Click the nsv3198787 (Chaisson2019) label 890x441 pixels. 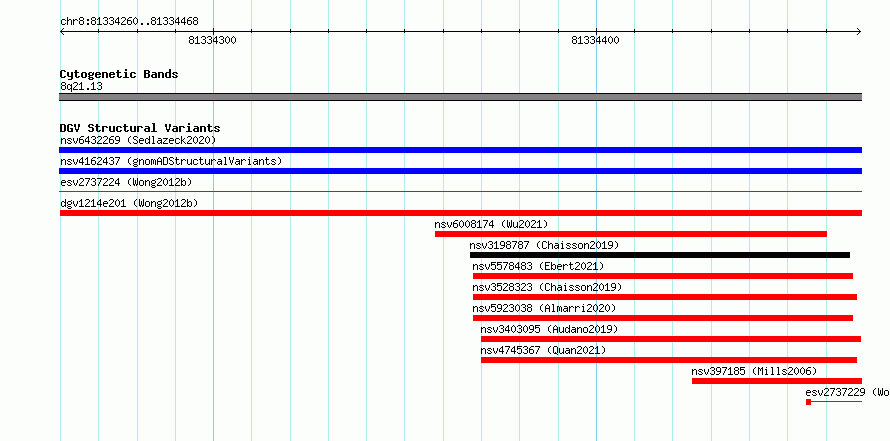pos(544,245)
